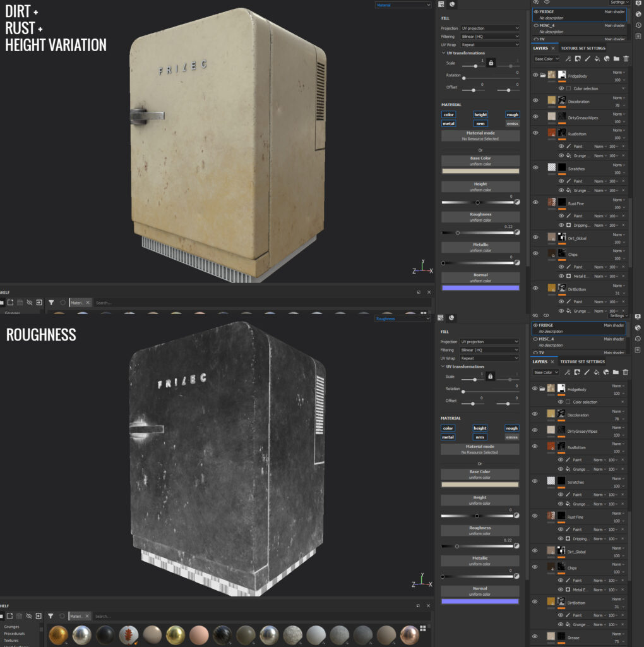Close the Materi... filter tag in Roughness view shelf
This screenshot has height=647, width=644.
(87, 616)
